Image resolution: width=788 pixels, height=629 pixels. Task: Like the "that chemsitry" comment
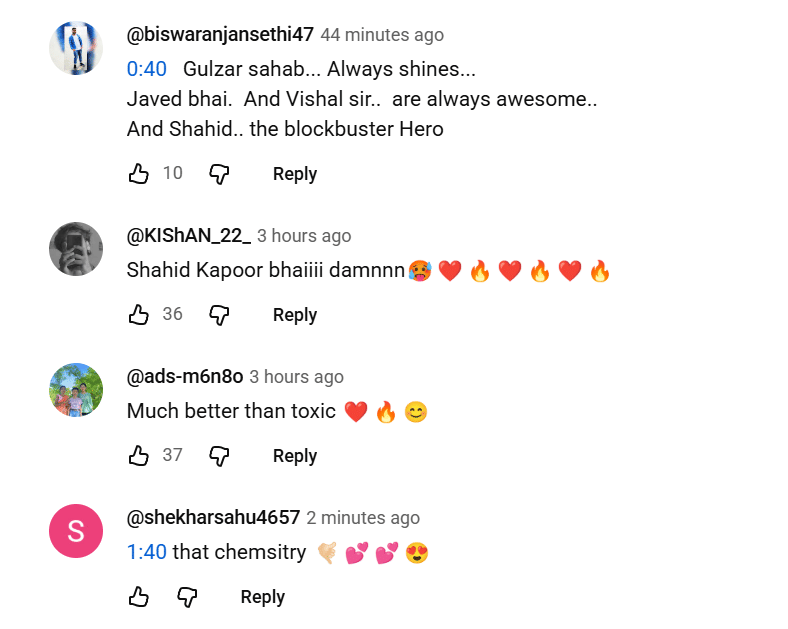coord(139,597)
